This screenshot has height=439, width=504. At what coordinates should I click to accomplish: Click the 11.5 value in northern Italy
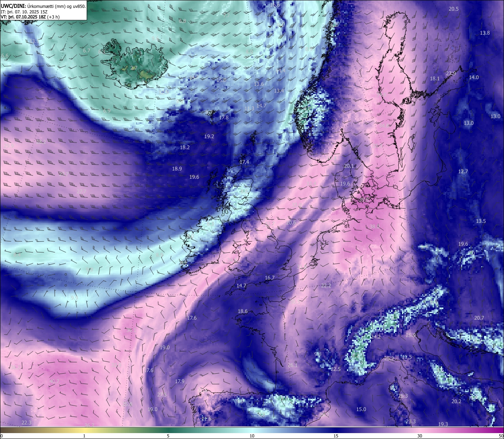tap(407, 357)
